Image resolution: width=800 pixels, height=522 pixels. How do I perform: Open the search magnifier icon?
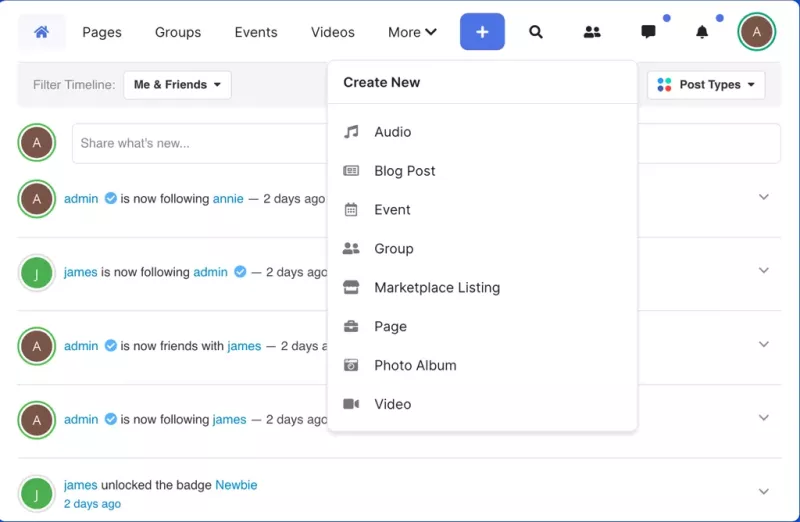[536, 32]
